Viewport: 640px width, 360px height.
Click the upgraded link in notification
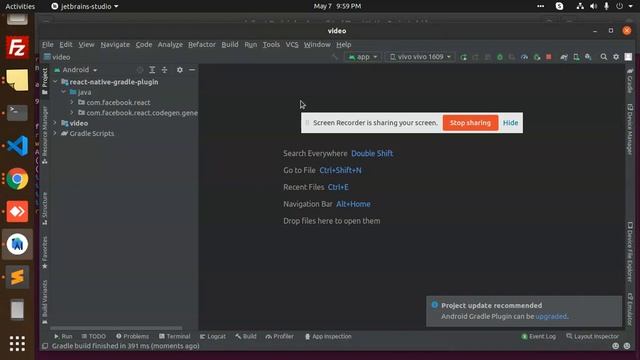pos(551,316)
